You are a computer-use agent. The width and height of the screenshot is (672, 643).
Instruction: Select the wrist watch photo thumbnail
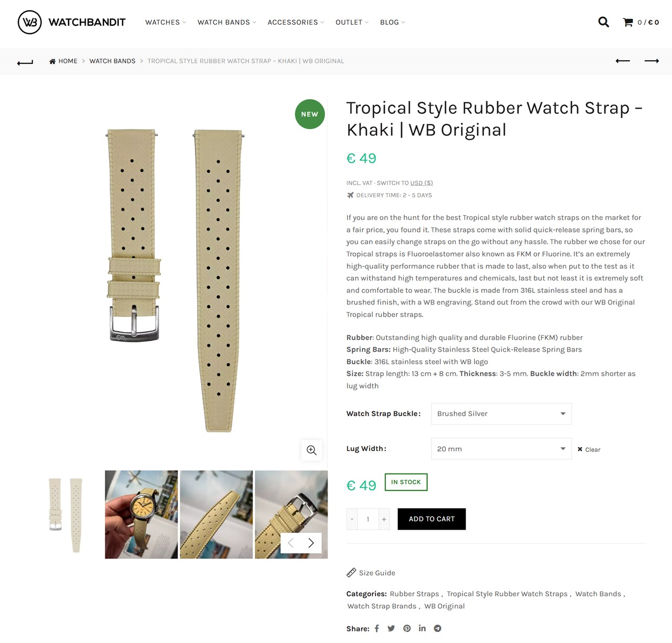[x=141, y=514]
